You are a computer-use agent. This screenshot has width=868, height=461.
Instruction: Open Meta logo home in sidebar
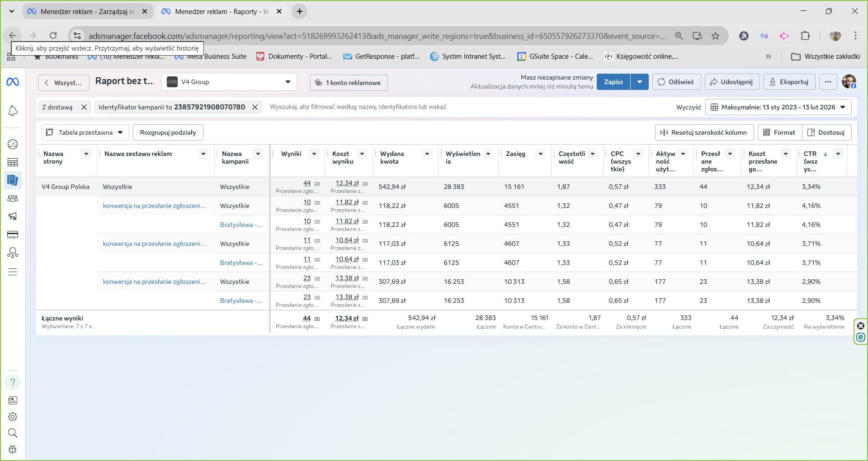(x=13, y=82)
